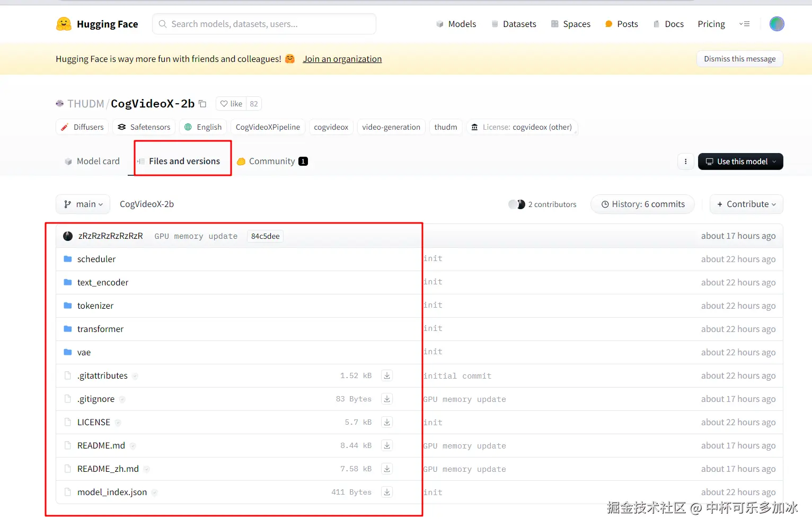Click initial commit message for .gitattributes
812x529 pixels.
pyautogui.click(x=457, y=376)
